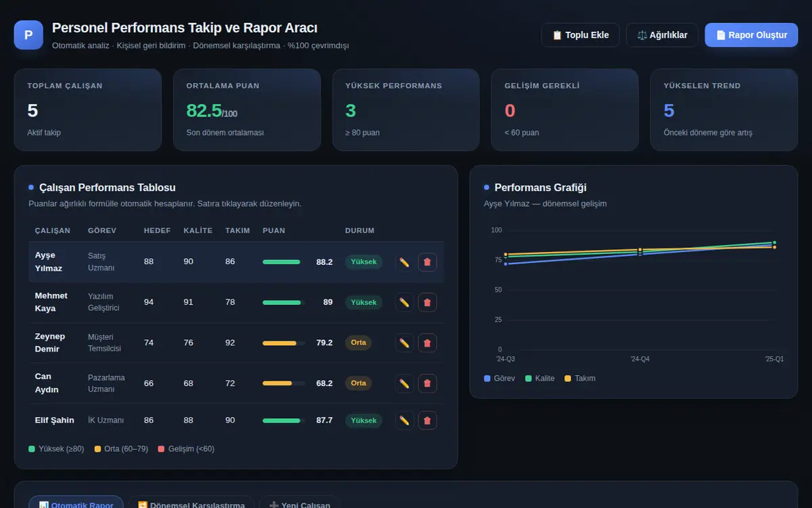Remove Can Aydın with the trash icon
The width and height of the screenshot is (812, 508).
click(x=427, y=383)
